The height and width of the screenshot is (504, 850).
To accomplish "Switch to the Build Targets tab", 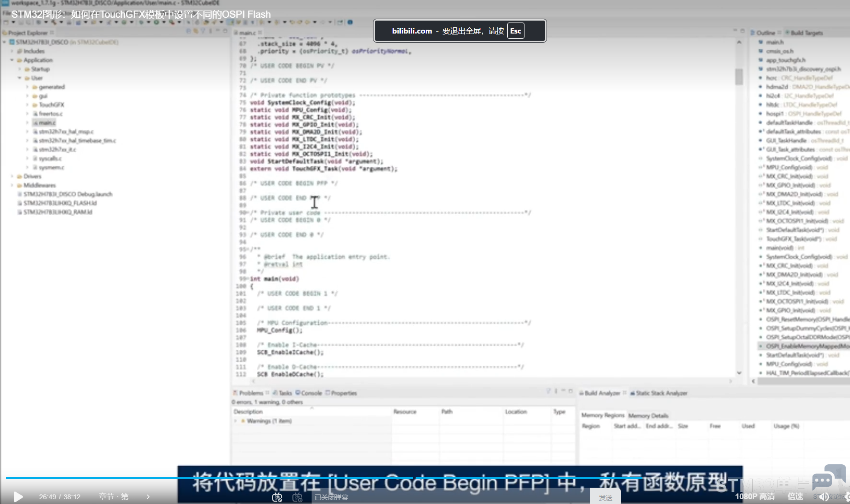I will click(x=803, y=33).
